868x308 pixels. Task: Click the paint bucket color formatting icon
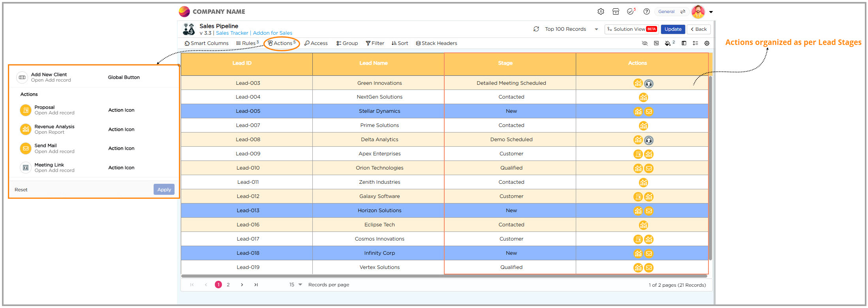pyautogui.click(x=668, y=43)
